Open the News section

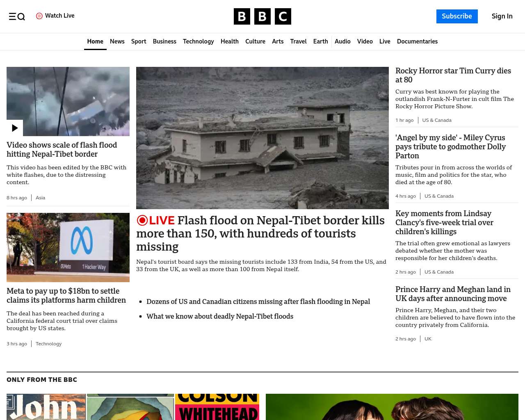(117, 41)
